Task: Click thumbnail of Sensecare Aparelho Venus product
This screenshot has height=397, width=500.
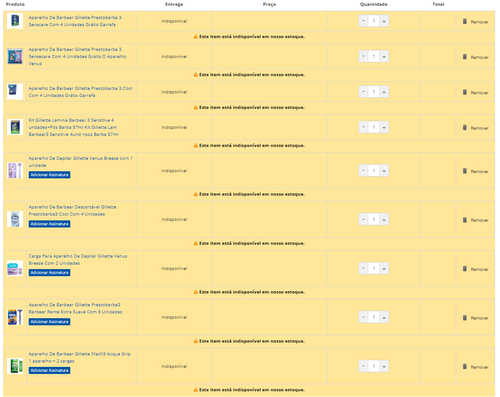Action: [x=15, y=56]
